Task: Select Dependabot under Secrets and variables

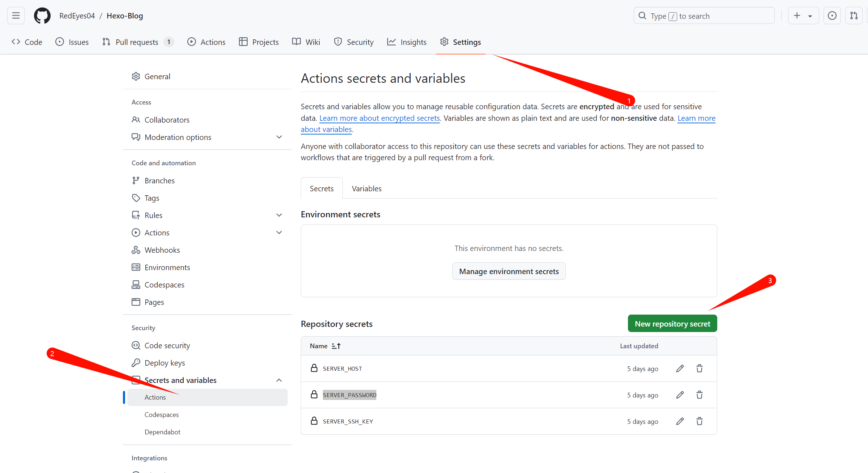Action: pyautogui.click(x=162, y=432)
